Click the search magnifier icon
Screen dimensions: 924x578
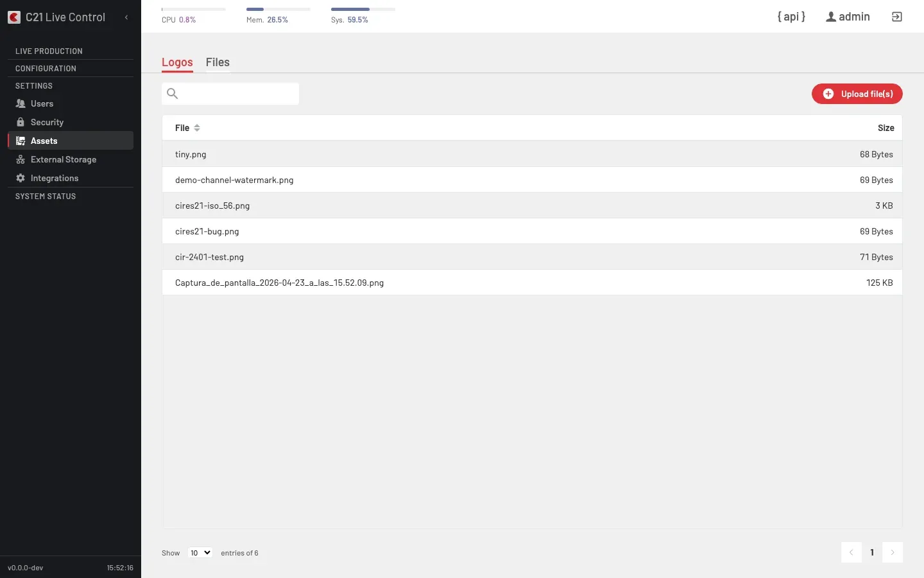coord(173,94)
